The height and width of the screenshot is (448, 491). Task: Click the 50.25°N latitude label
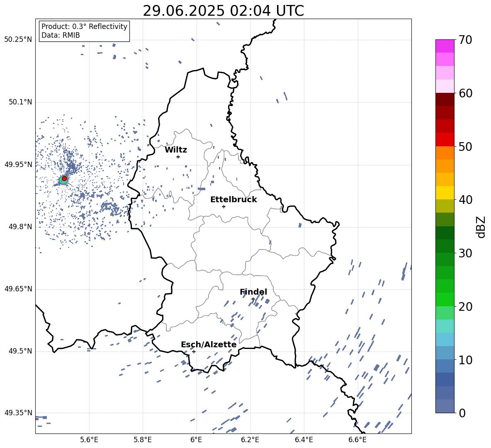18,40
